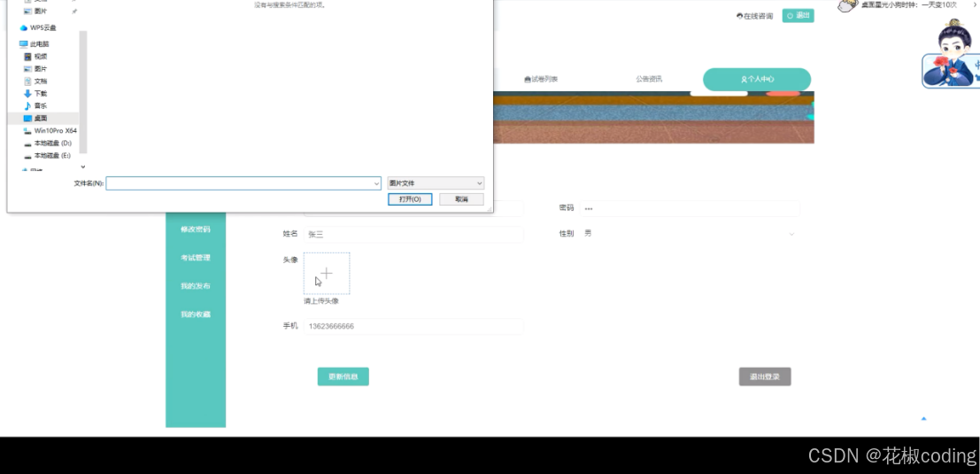Open the 试卷列表 tab

[x=541, y=80]
